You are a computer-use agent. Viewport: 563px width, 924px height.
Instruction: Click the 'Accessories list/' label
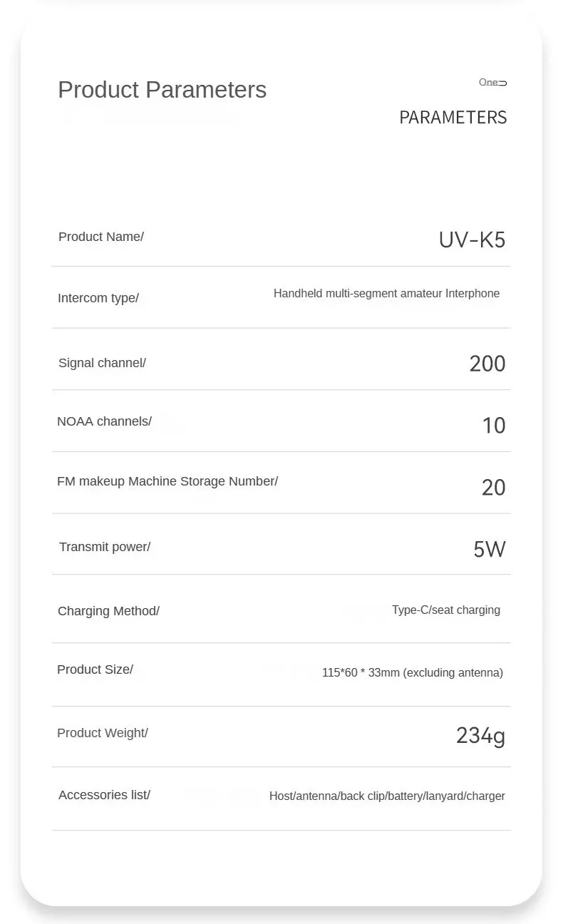pyautogui.click(x=104, y=795)
